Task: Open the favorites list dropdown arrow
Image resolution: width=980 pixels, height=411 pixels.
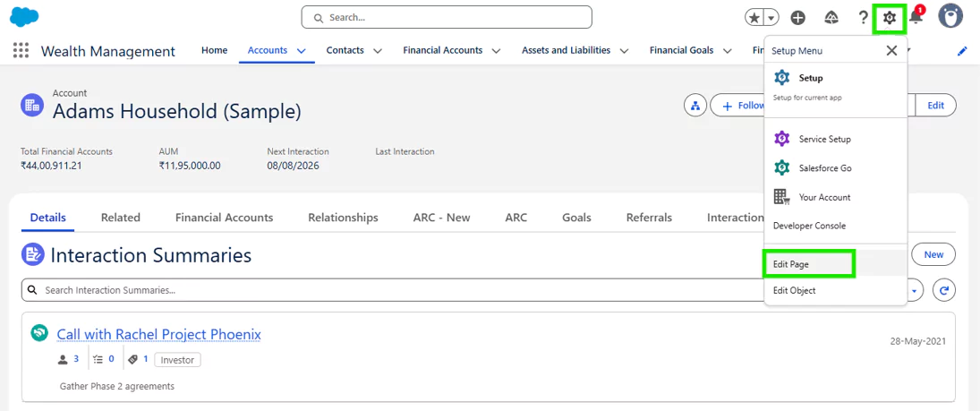Action: 771,18
